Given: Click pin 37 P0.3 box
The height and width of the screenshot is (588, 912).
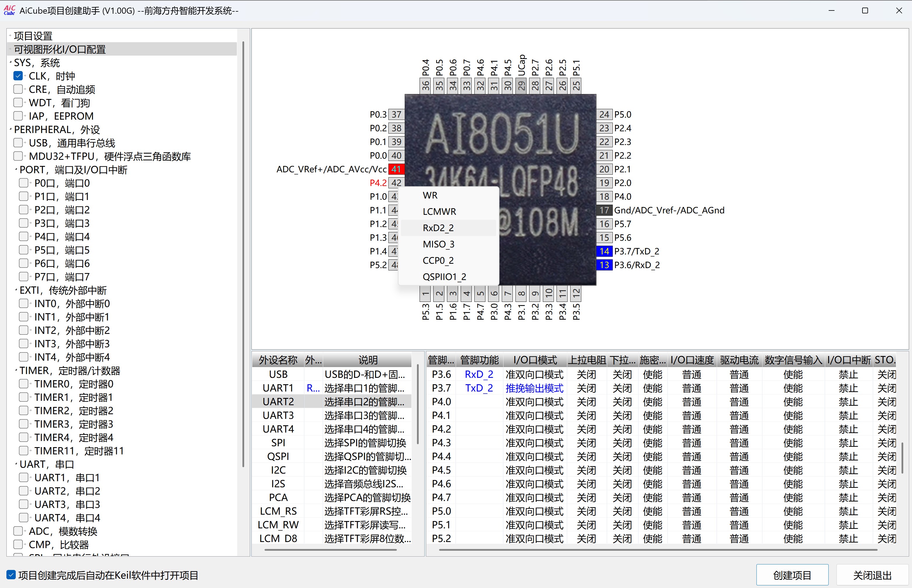Looking at the screenshot, I should [396, 115].
